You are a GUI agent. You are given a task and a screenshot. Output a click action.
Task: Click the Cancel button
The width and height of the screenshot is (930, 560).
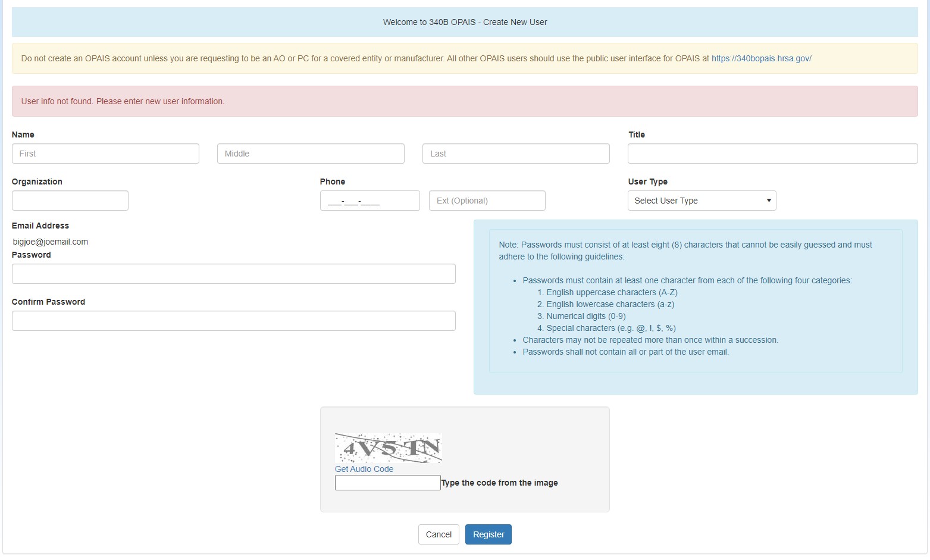(x=439, y=534)
